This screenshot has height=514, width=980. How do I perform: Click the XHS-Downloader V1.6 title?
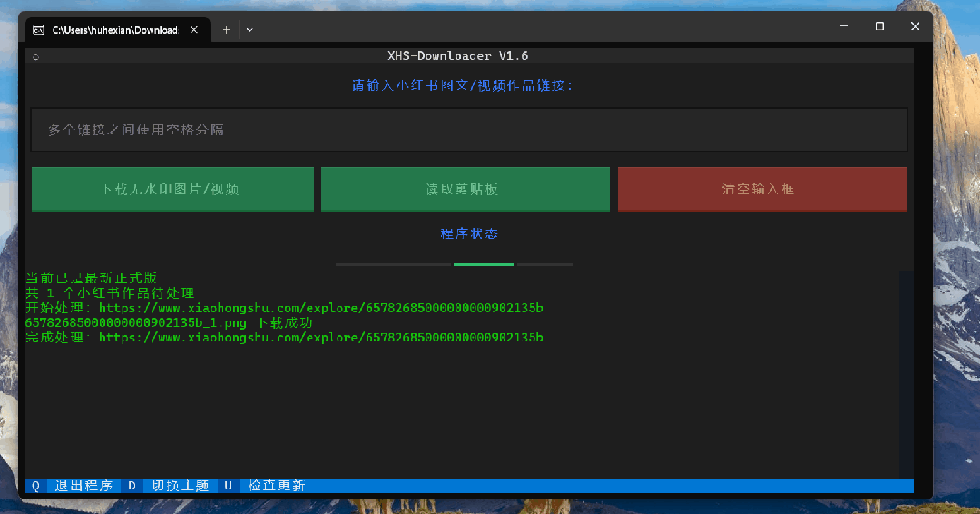[457, 55]
